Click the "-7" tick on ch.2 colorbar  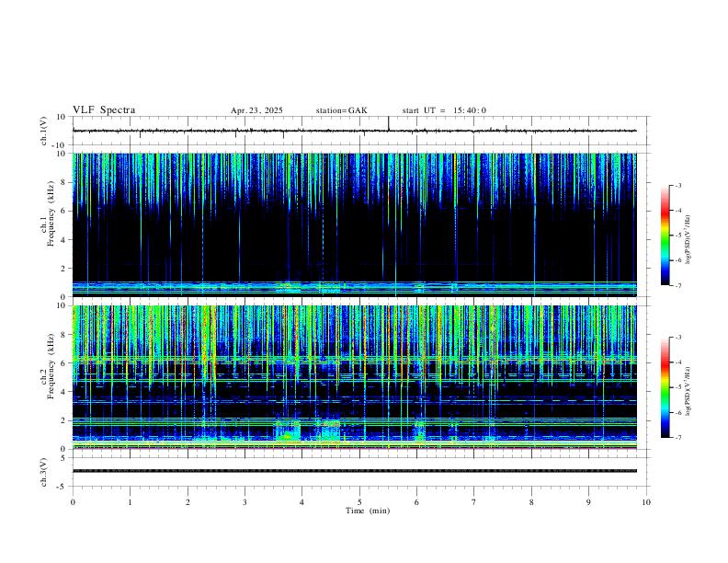coord(677,438)
